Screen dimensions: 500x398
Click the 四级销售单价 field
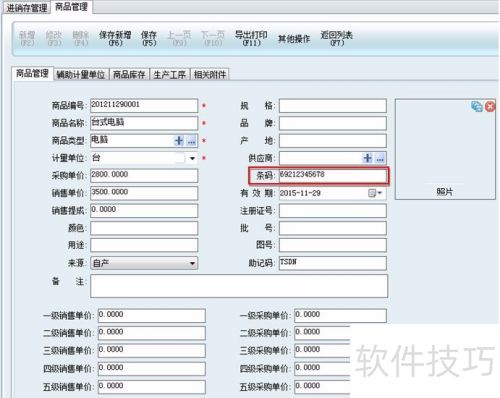pos(152,369)
